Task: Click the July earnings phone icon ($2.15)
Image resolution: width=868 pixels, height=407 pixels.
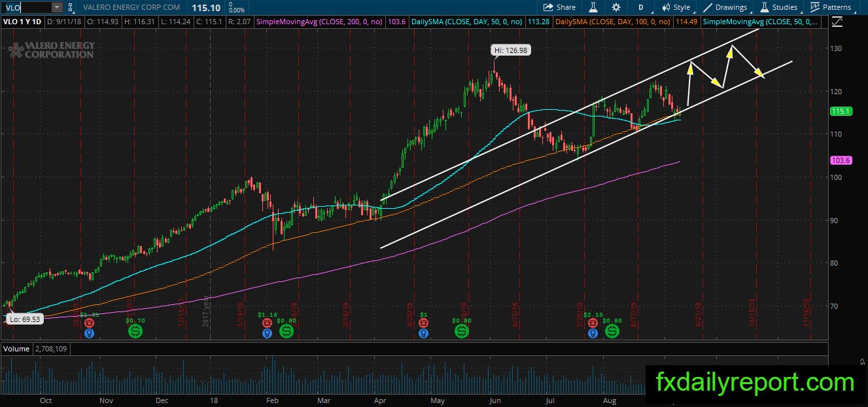Action: click(x=593, y=323)
